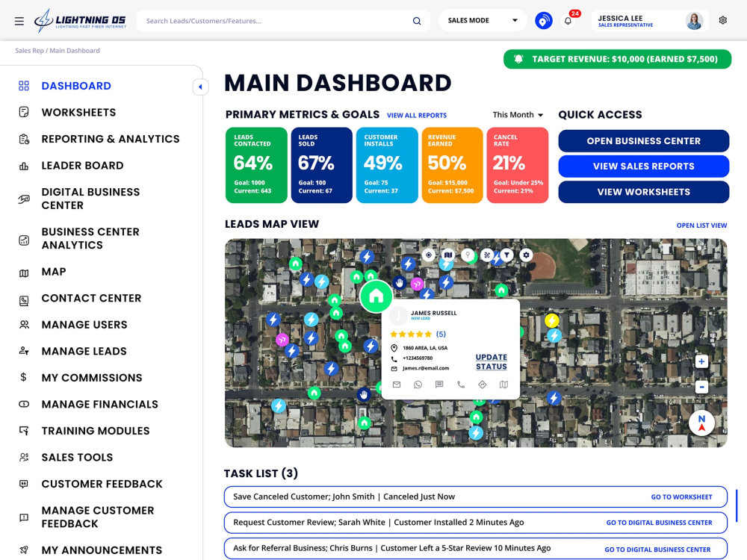
Task: Click call phone icon in card action row
Action: pyautogui.click(x=461, y=385)
